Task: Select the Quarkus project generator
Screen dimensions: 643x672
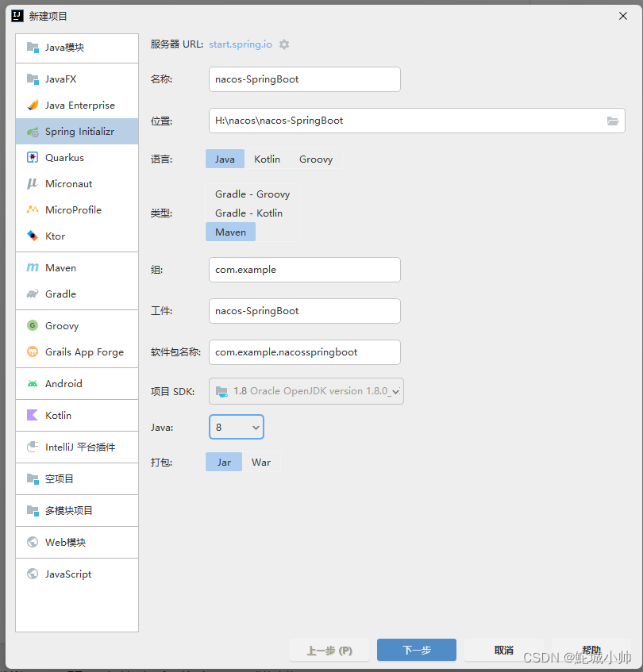Action: (x=62, y=157)
